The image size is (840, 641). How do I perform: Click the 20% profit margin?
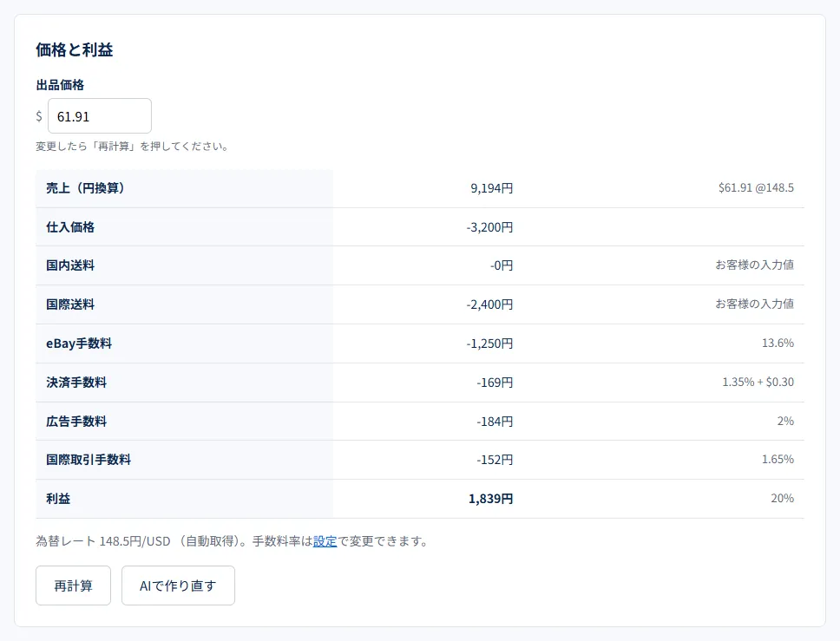pyautogui.click(x=782, y=498)
